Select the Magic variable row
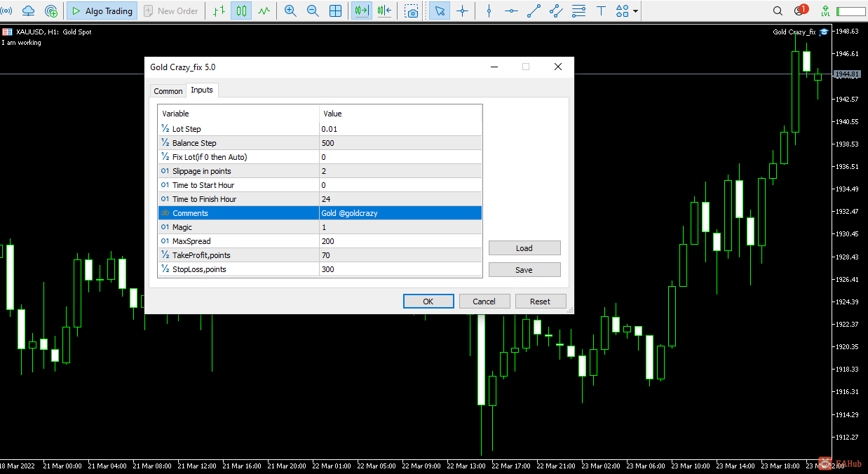 coord(320,227)
